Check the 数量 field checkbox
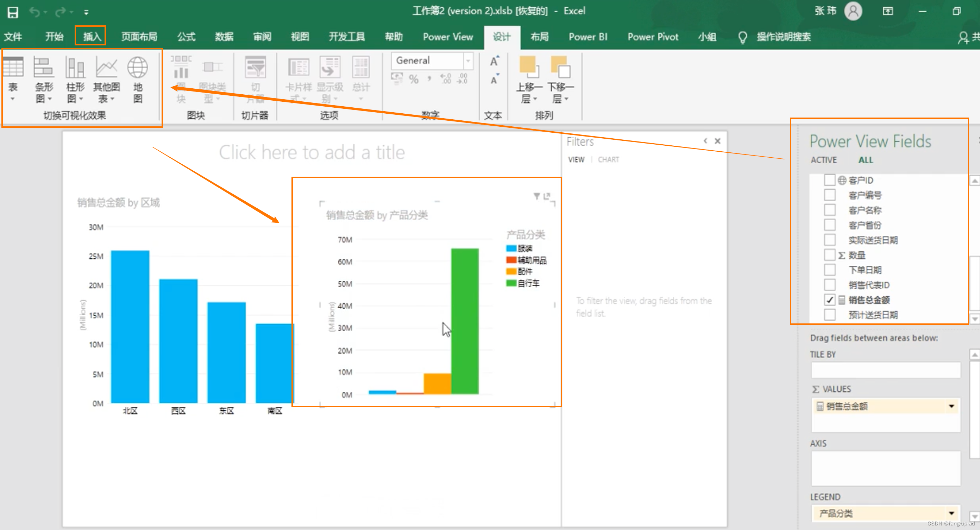The width and height of the screenshot is (980, 530). tap(830, 255)
